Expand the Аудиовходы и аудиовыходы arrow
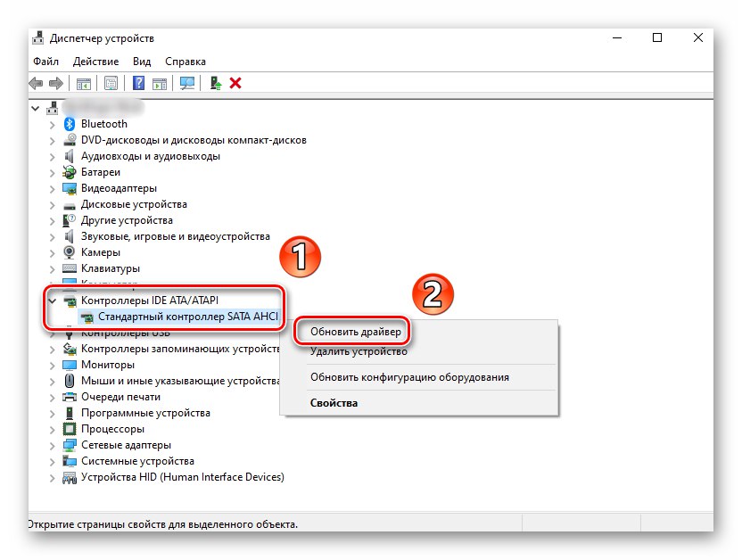The image size is (742, 560). click(52, 157)
